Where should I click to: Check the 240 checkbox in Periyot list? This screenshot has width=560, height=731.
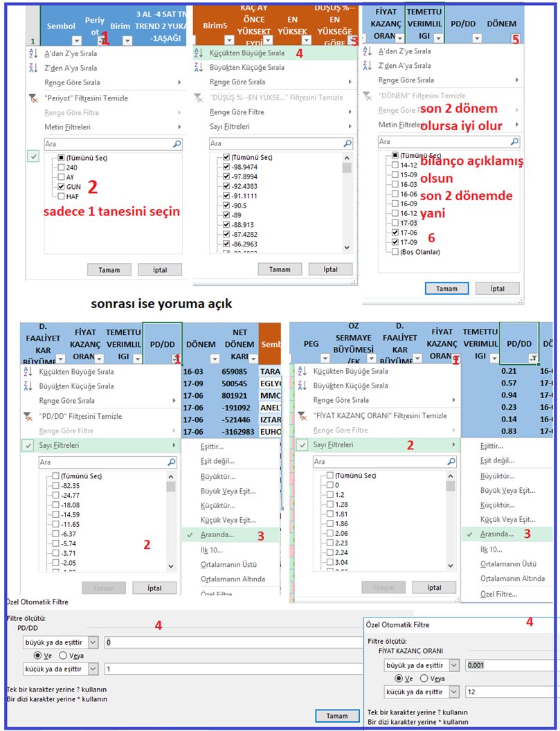click(61, 168)
